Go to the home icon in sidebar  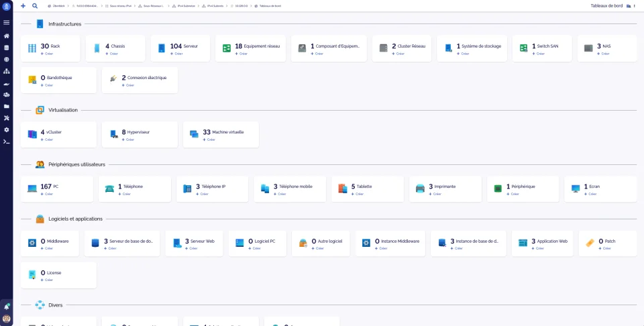(x=6, y=36)
